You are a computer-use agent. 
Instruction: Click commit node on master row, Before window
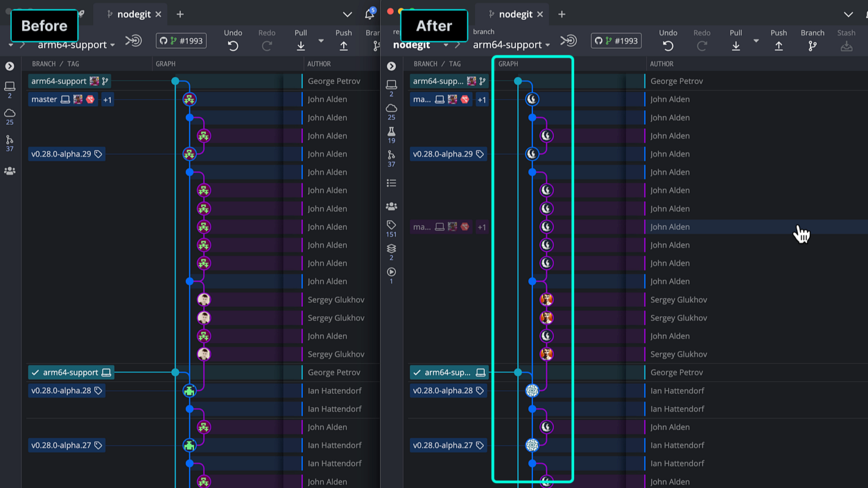click(189, 99)
